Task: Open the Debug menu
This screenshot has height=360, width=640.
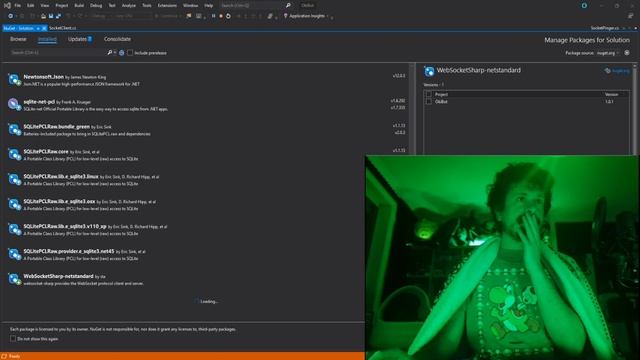Action: 96,5
